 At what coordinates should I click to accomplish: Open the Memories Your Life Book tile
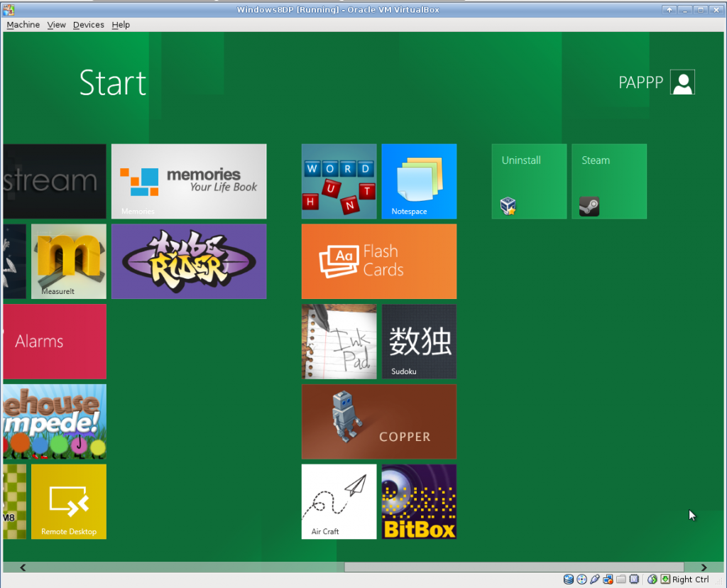click(189, 181)
